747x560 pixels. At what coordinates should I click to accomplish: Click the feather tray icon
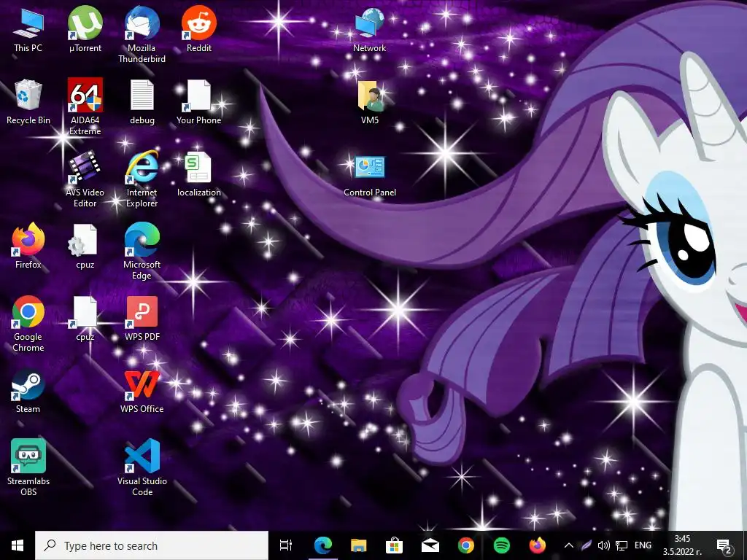pos(587,545)
